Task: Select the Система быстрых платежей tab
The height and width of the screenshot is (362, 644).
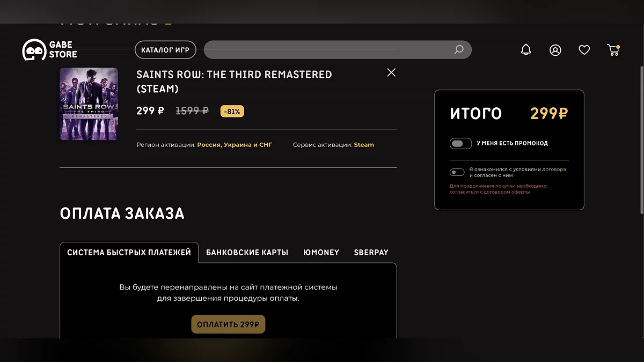Action: pyautogui.click(x=129, y=253)
